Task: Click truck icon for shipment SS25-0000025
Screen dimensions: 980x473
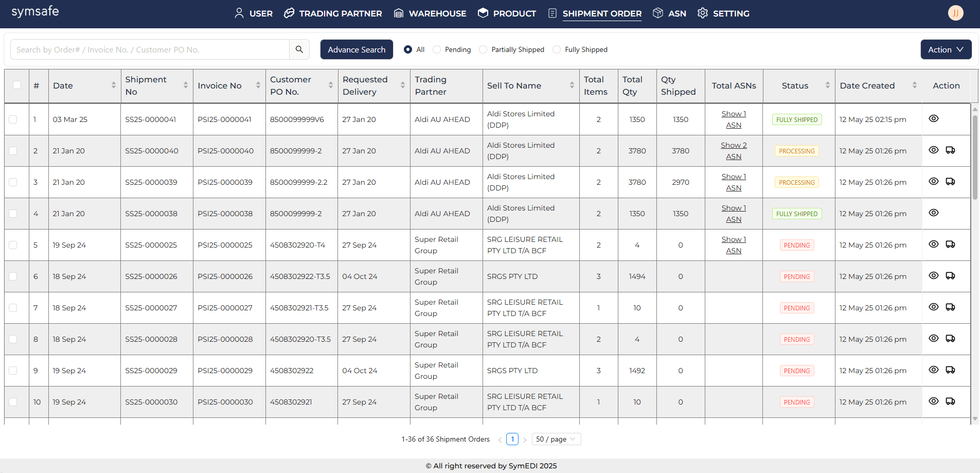Action: coord(950,244)
